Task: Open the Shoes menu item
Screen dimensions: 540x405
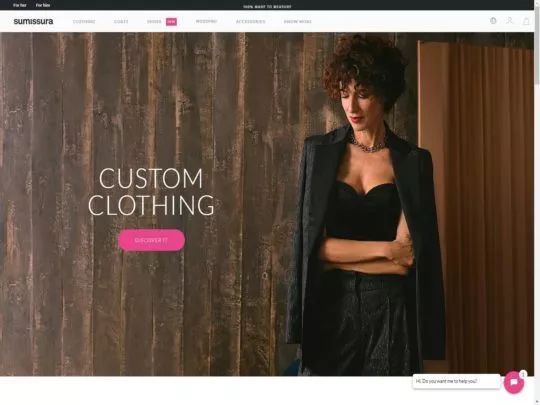Action: (154, 22)
